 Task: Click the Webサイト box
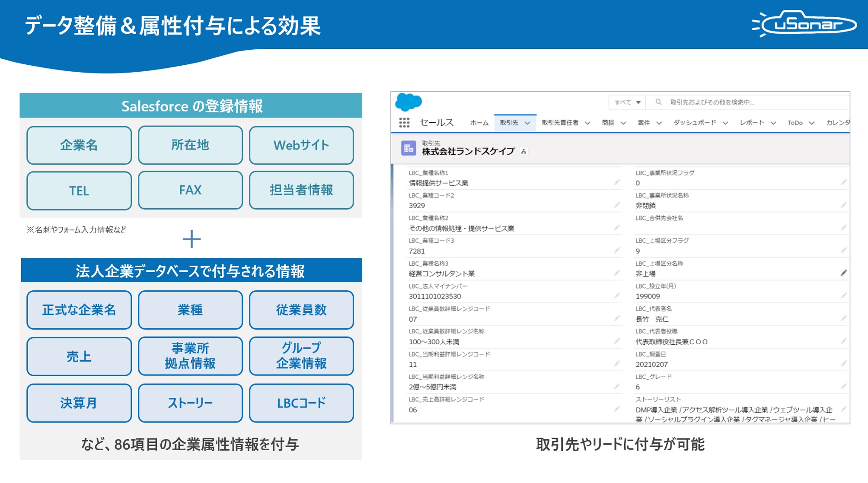[301, 145]
